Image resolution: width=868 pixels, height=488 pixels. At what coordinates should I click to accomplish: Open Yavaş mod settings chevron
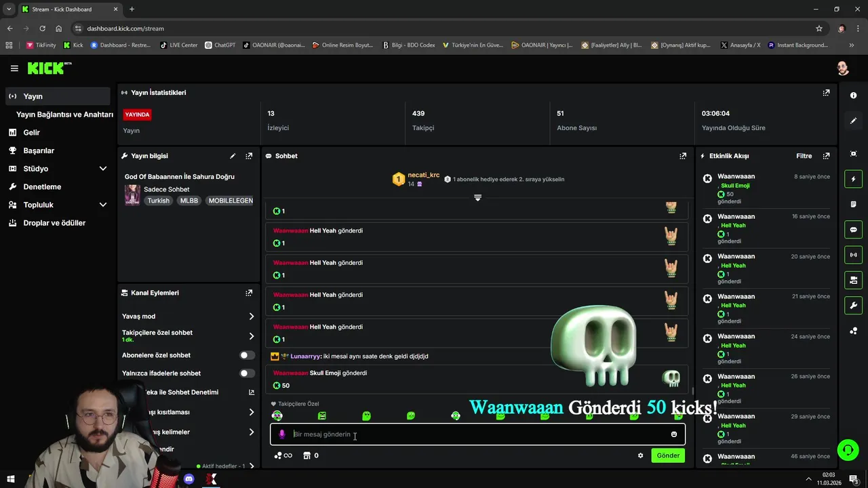point(252,317)
